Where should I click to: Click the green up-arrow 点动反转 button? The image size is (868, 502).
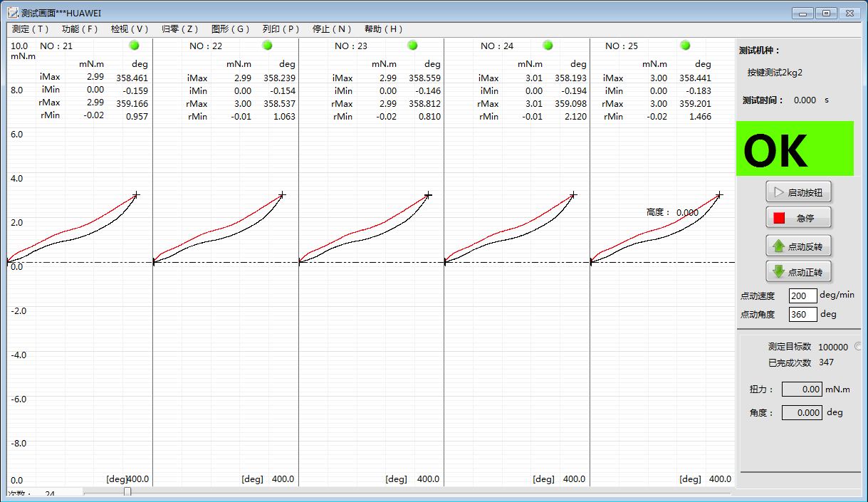(798, 246)
